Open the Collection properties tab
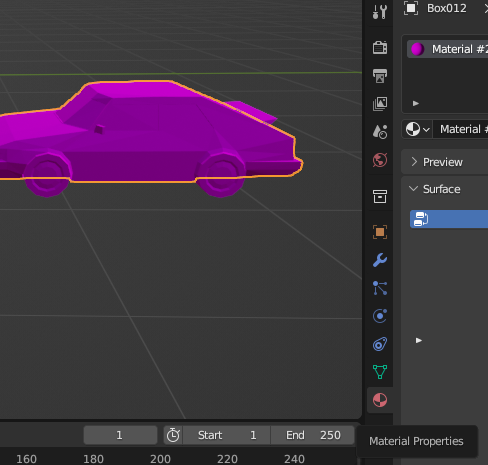This screenshot has width=488, height=465. [380, 196]
